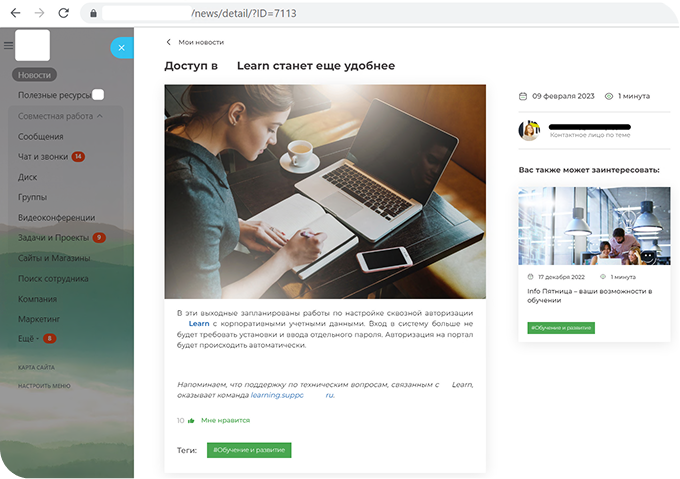Click the thumbs-up like icon

191,421
